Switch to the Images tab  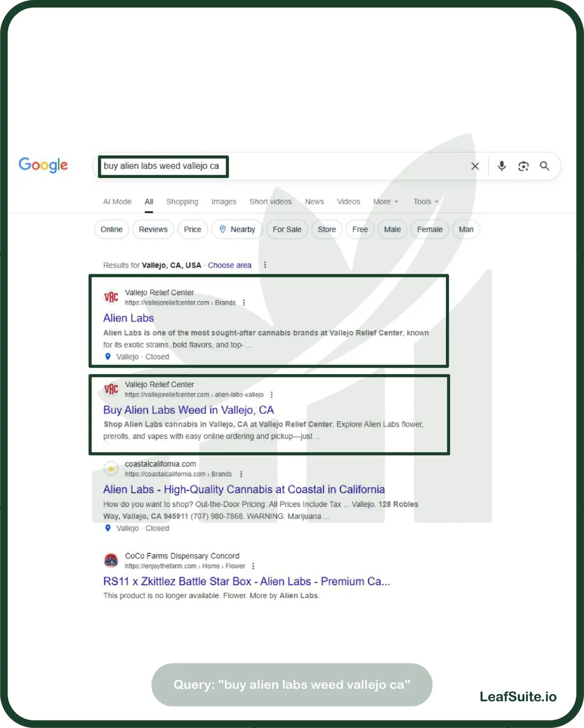coord(224,201)
